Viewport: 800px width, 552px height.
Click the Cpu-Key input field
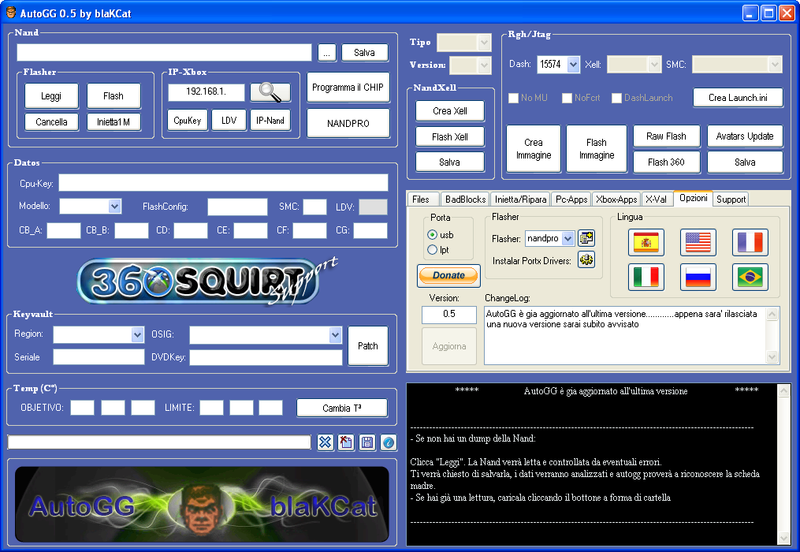pyautogui.click(x=223, y=183)
